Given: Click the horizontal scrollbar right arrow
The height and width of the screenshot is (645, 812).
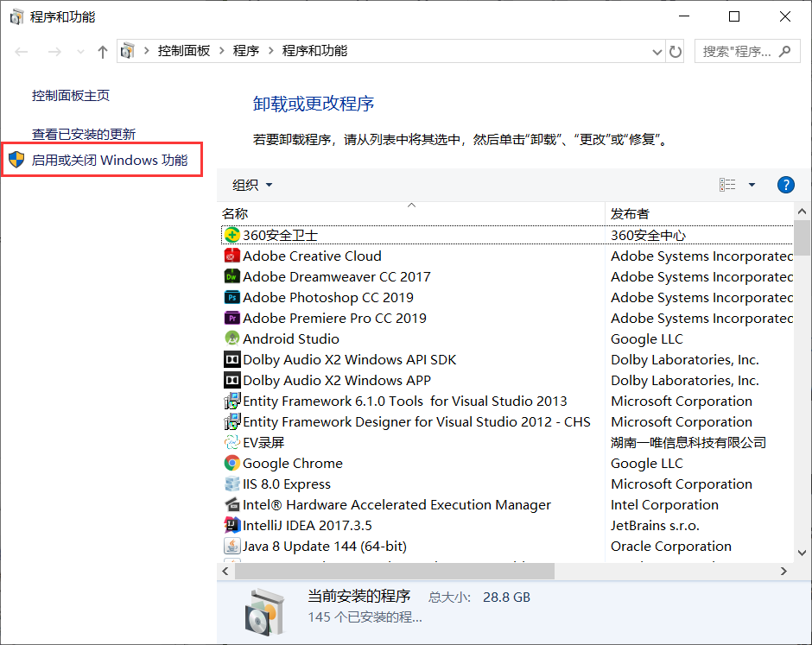Looking at the screenshot, I should (783, 571).
